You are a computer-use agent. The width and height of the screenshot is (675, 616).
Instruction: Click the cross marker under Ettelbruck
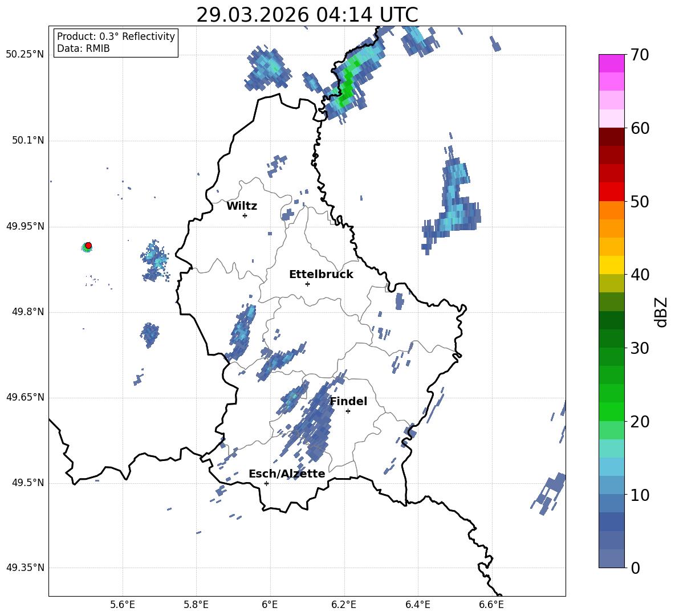307,284
